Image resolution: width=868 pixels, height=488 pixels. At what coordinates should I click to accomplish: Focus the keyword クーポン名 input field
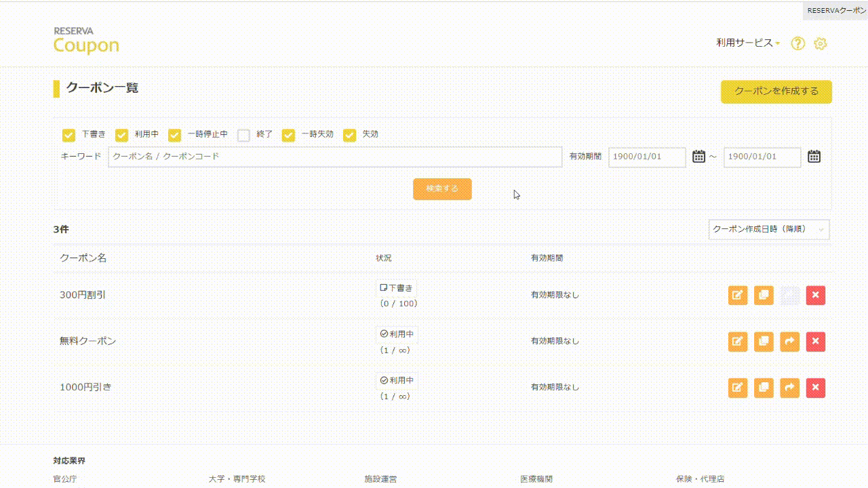point(335,157)
